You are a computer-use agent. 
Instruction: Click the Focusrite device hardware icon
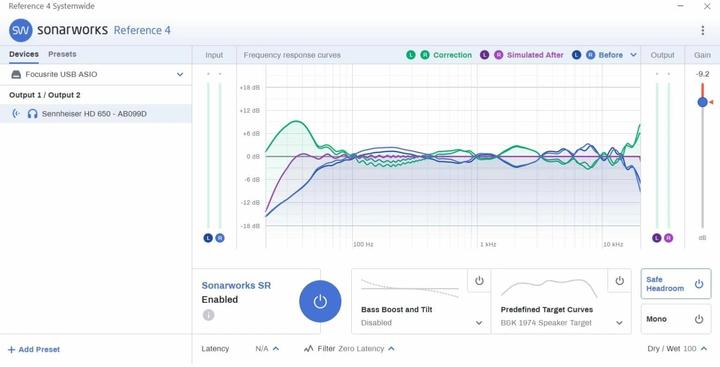[16, 74]
